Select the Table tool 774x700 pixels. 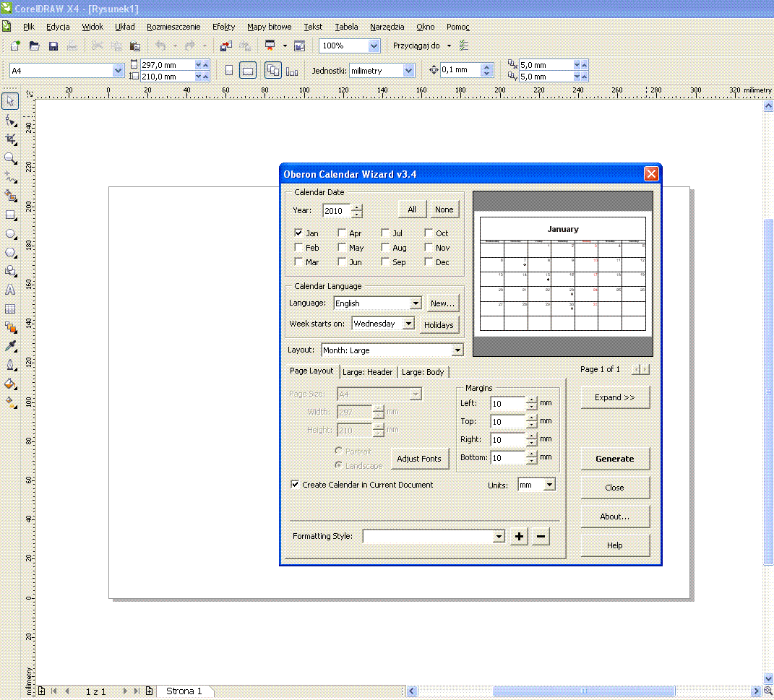pos(10,309)
